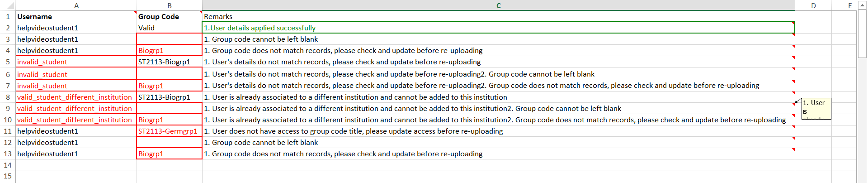Click the Remarks header cell
Screen dimensions: 868x183
coord(498,17)
